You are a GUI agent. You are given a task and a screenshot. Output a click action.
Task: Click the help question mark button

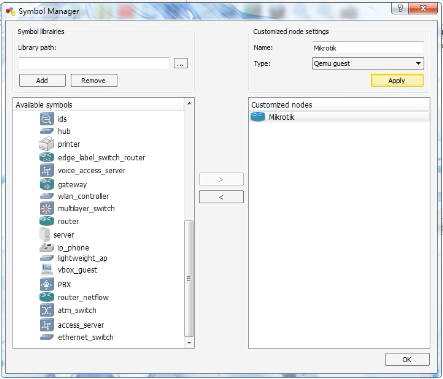tap(400, 8)
